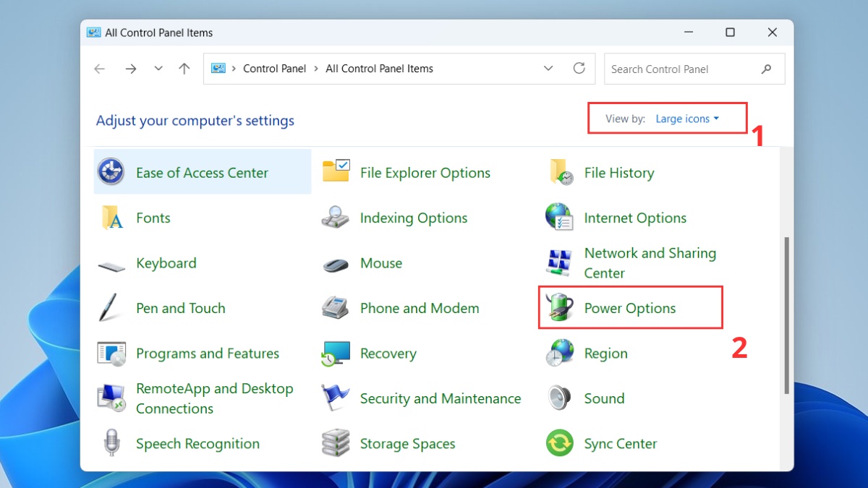
Task: Open RemoteApp and Desktop Connections link
Action: (x=215, y=398)
